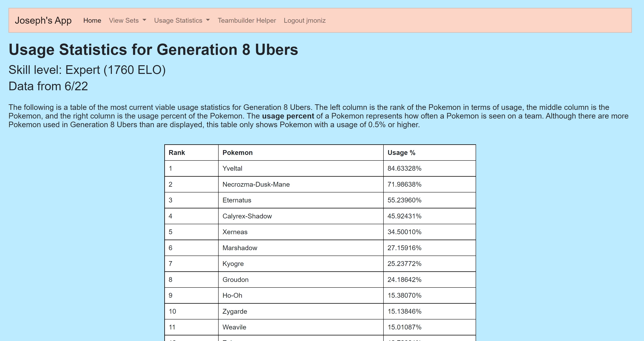The height and width of the screenshot is (341, 644).
Task: Click the Calyrex-Shadow cell
Action: pyautogui.click(x=247, y=216)
